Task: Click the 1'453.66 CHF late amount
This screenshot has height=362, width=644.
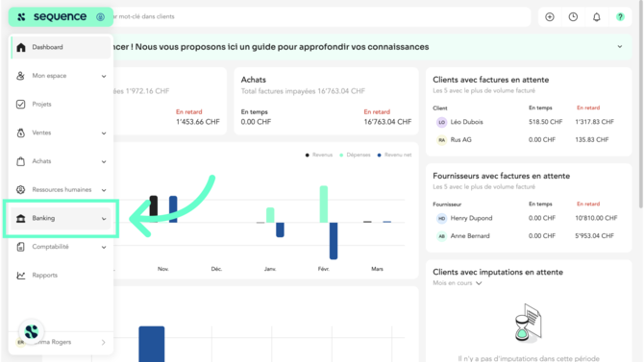Action: click(198, 122)
